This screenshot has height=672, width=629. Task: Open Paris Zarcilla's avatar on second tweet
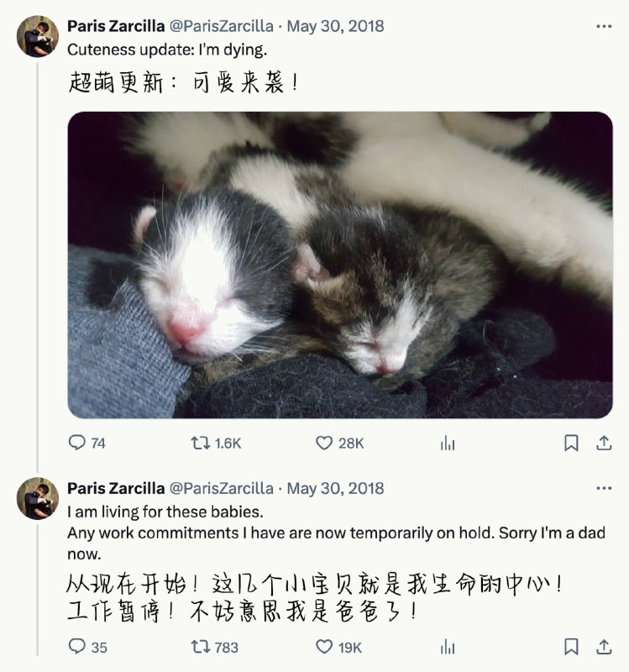38,498
